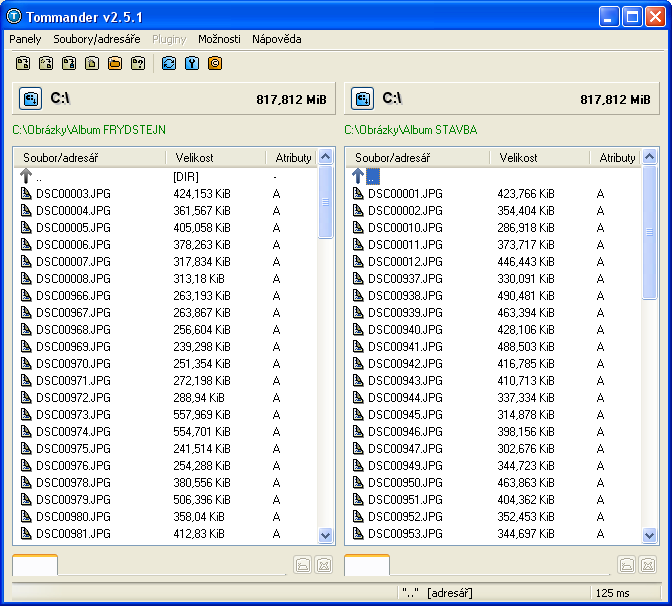Click the refresh panels toolbar icon

(168, 63)
